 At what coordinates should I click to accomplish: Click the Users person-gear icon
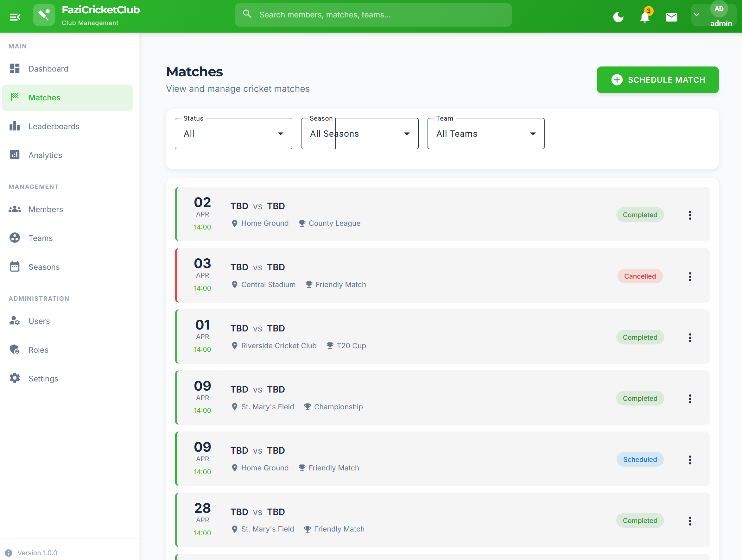pos(15,321)
